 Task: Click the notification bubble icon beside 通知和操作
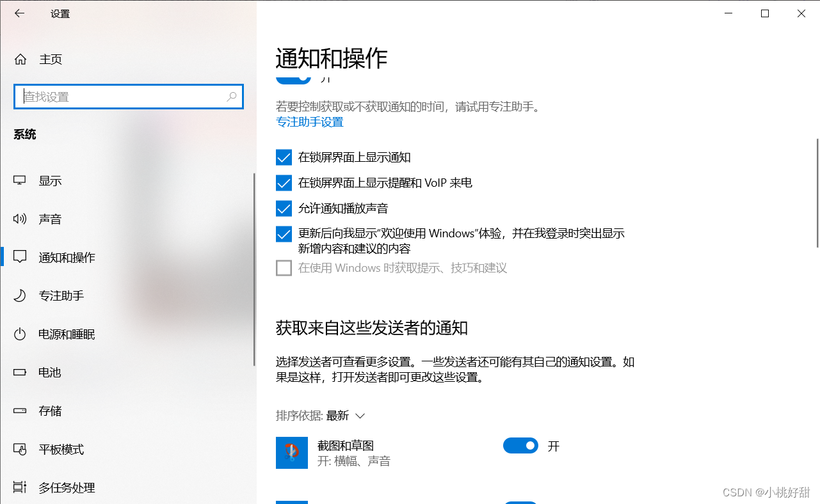pyautogui.click(x=20, y=257)
